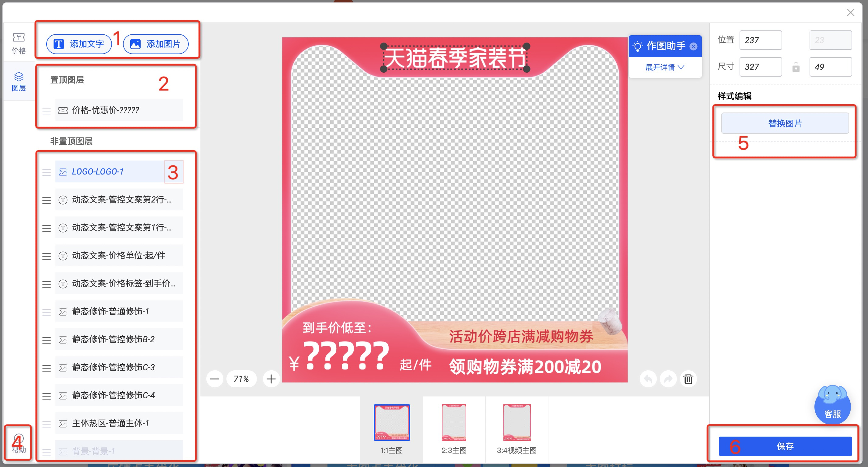Select the 价格 panel icon in sidebar

[x=19, y=40]
